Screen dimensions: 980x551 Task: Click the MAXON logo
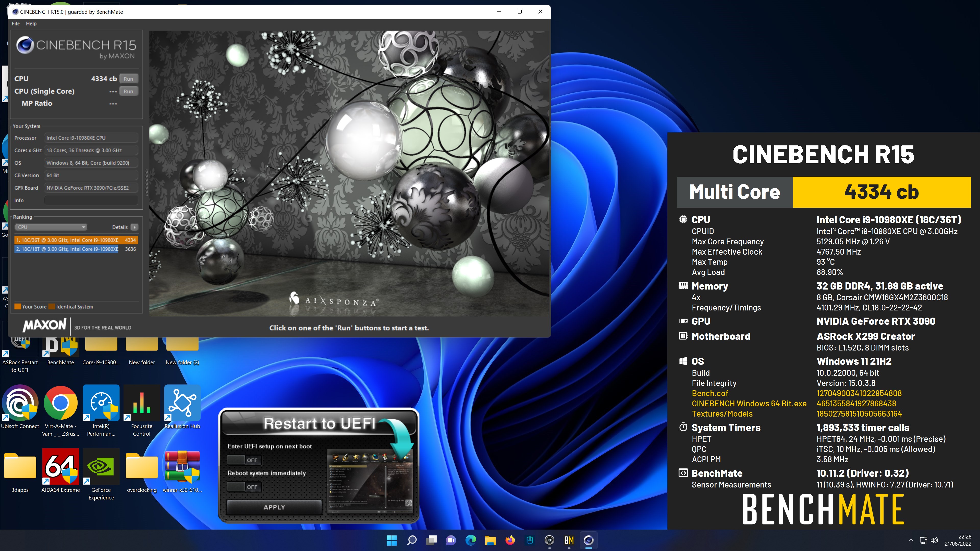[44, 325]
